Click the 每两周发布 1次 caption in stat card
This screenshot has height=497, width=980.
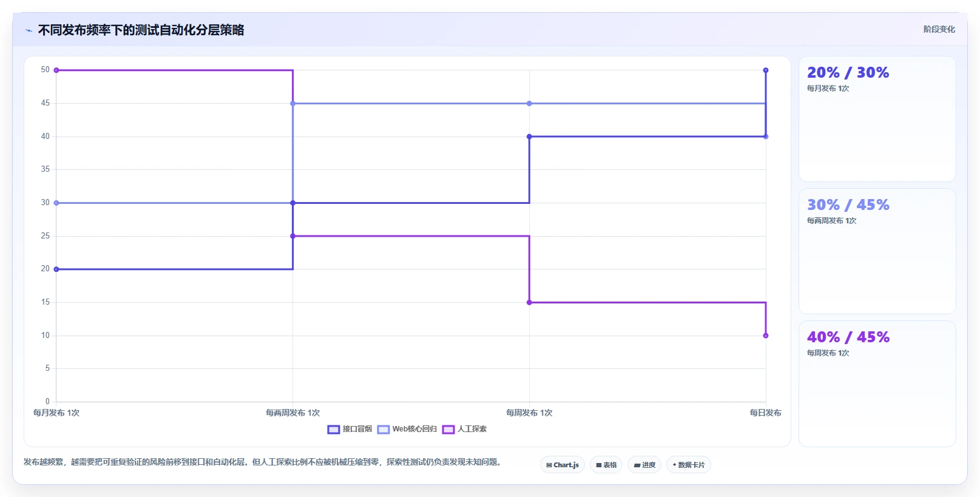[x=831, y=221]
